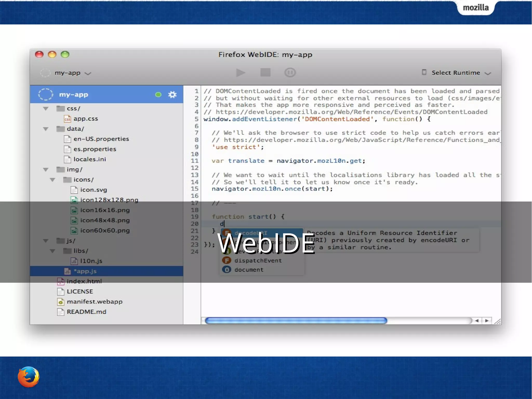This screenshot has height=399, width=532.
Task: Collapse the data/ folder triangle
Action: coord(46,129)
